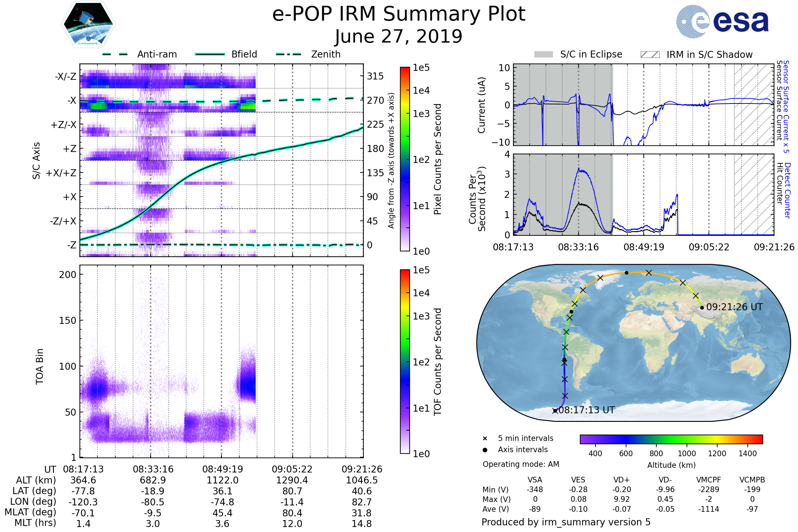The height and width of the screenshot is (532, 798).
Task: Click the e-POP IRM Summary Plot title
Action: coord(399,14)
